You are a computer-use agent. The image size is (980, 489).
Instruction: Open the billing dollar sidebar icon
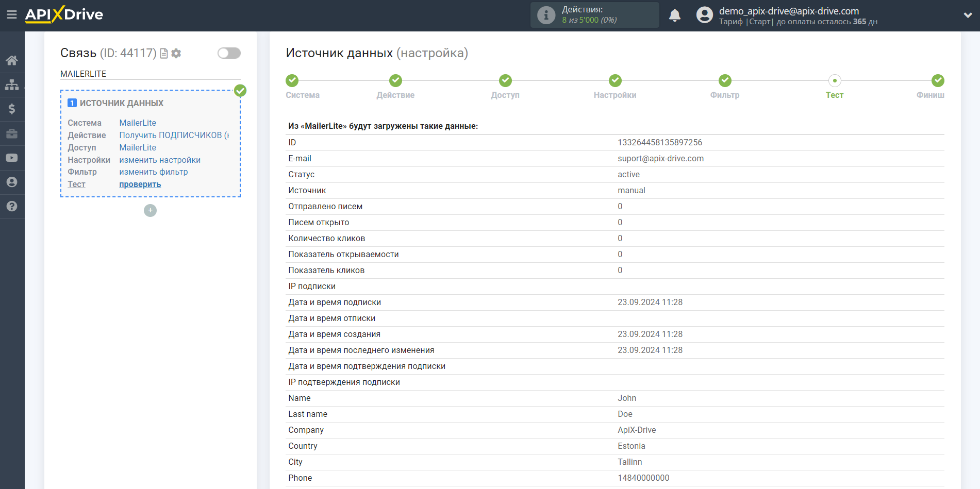pyautogui.click(x=12, y=109)
